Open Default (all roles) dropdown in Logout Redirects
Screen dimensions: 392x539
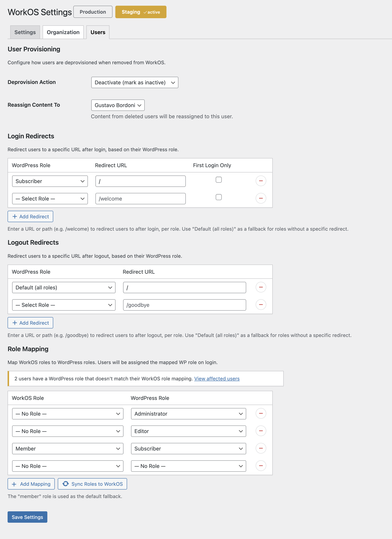point(64,288)
